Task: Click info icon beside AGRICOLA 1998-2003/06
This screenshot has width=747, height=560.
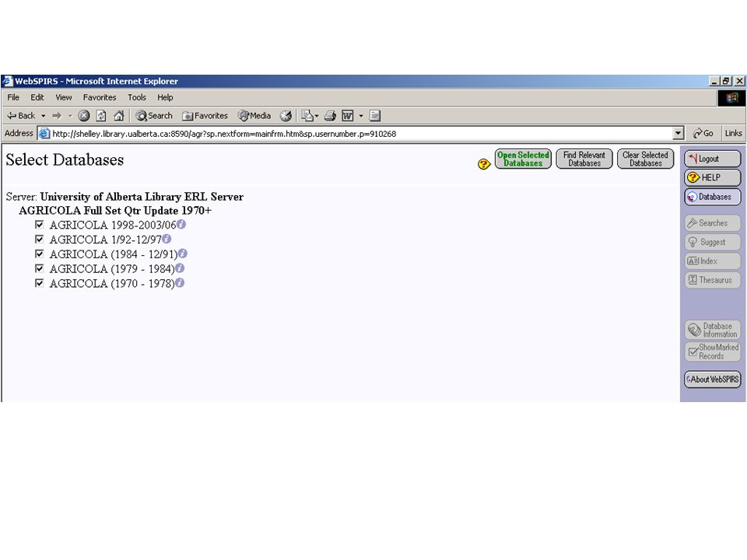Action: tap(181, 224)
